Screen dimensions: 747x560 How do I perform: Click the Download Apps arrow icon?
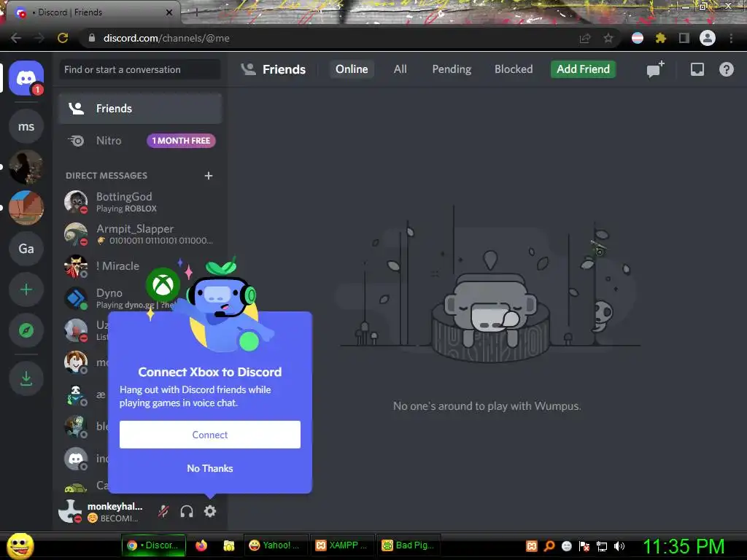(26, 378)
